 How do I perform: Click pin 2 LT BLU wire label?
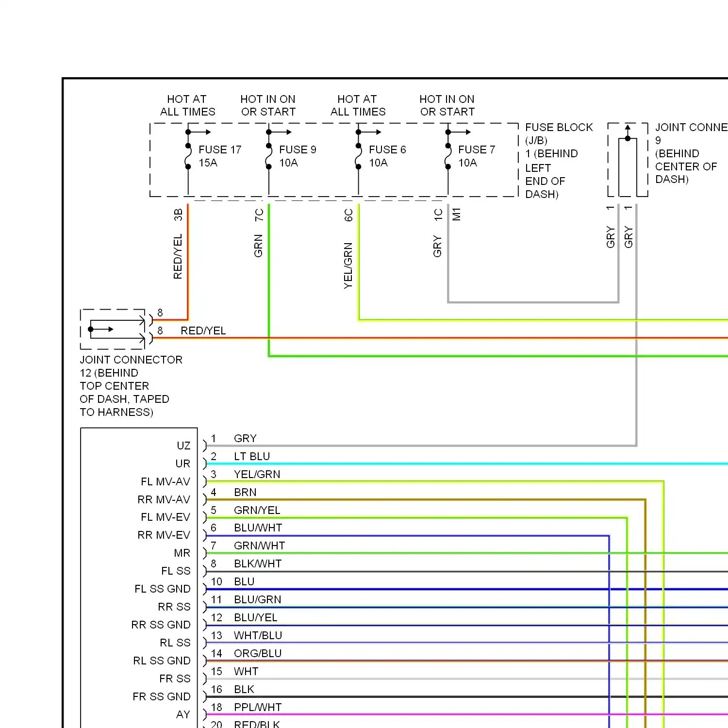(x=252, y=456)
